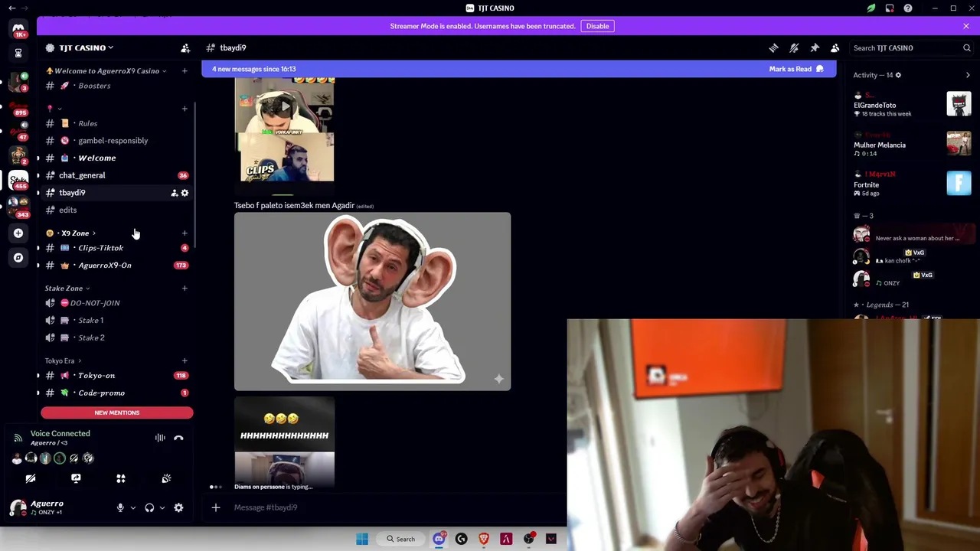This screenshot has width=980, height=551.
Task: Open Clips-Tiktok channel
Action: pos(115,248)
